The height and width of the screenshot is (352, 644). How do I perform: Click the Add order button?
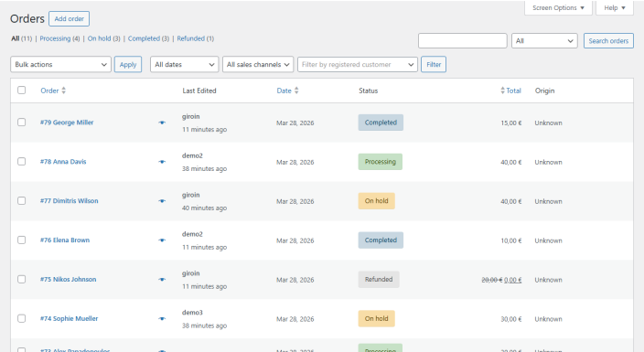pos(69,19)
